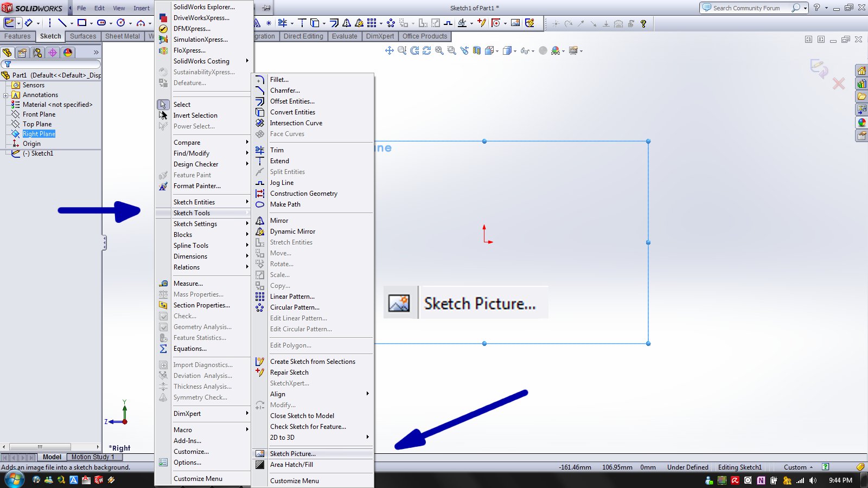Click the exit sketch confirmation corner icon
This screenshot has height=488, width=868.
pos(819,68)
